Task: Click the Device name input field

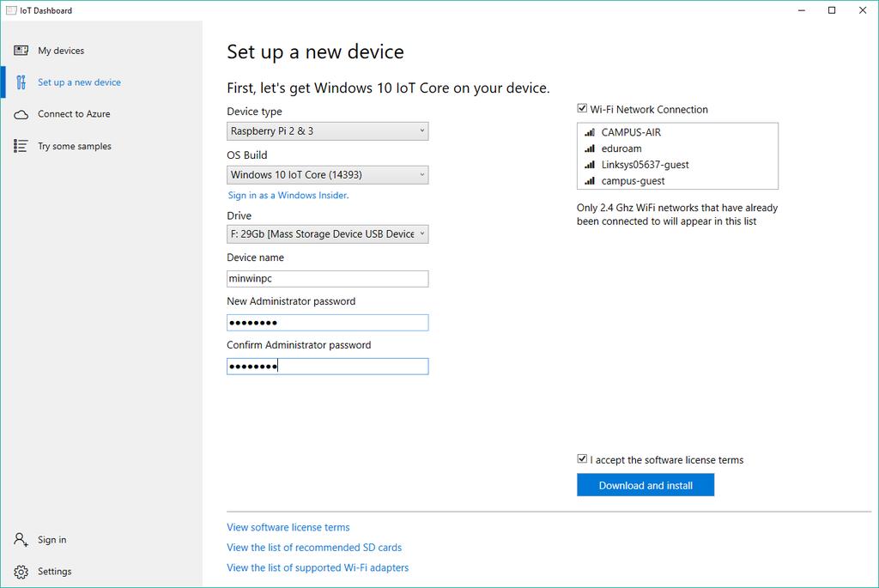Action: 327,279
